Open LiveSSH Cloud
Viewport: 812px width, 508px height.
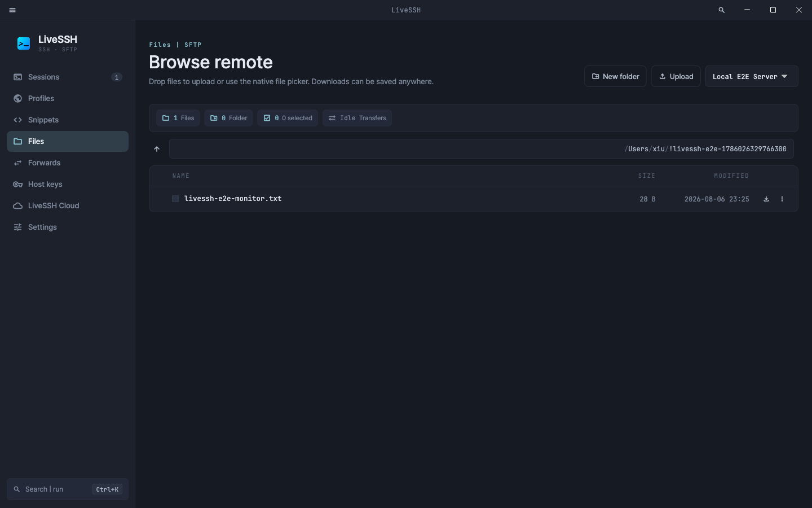tap(68, 206)
